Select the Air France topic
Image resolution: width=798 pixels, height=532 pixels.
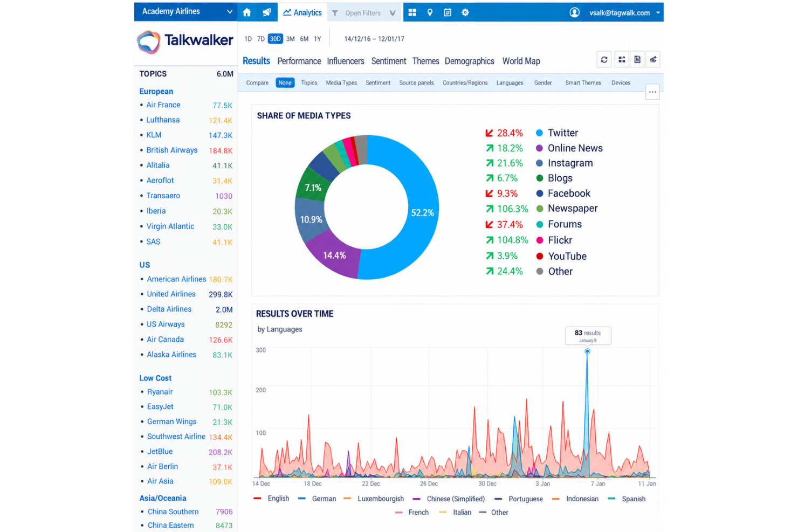pyautogui.click(x=163, y=105)
